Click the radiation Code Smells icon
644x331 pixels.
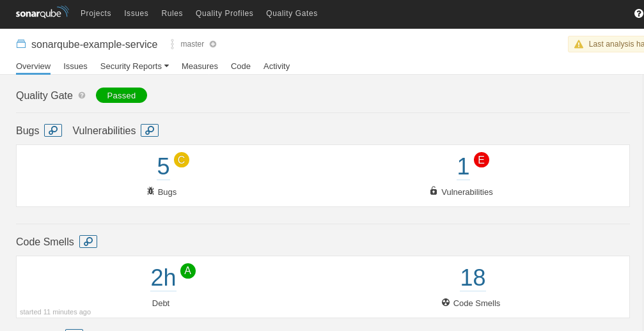point(446,302)
